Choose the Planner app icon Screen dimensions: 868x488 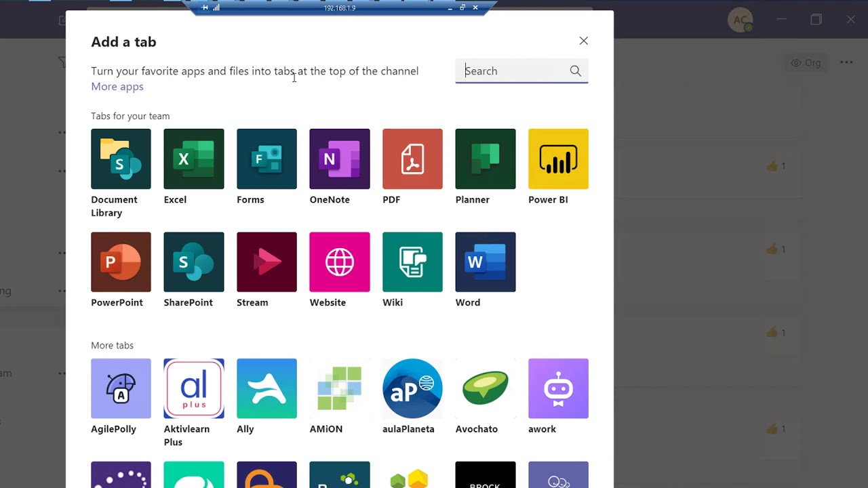[x=485, y=159]
